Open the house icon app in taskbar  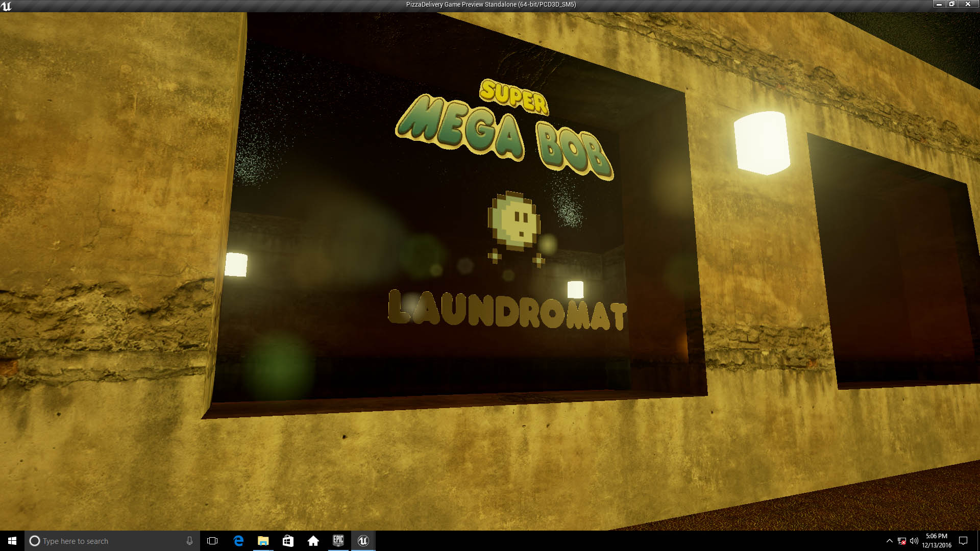coord(313,541)
